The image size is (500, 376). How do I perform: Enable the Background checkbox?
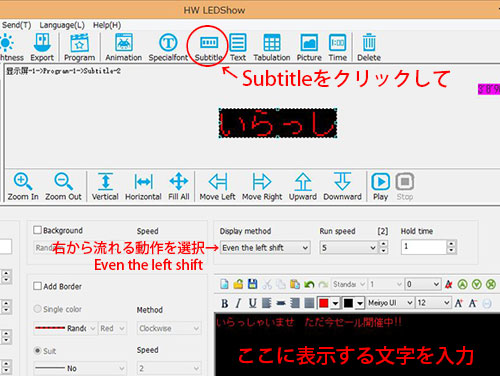[x=37, y=230]
